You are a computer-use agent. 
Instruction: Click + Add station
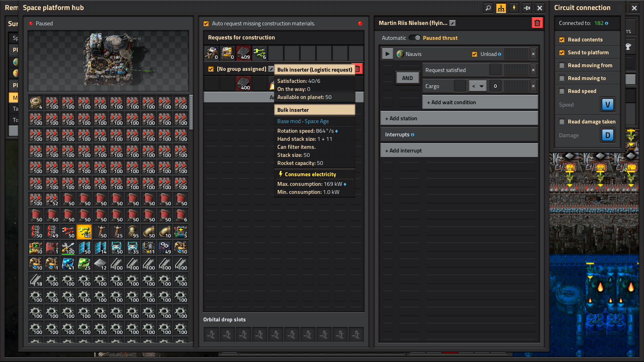click(x=459, y=118)
